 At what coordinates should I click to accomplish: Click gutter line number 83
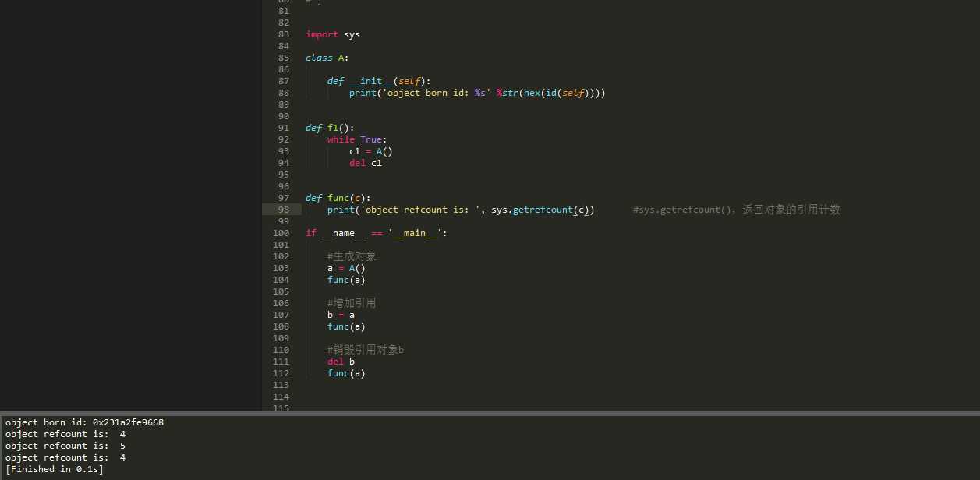(x=283, y=34)
